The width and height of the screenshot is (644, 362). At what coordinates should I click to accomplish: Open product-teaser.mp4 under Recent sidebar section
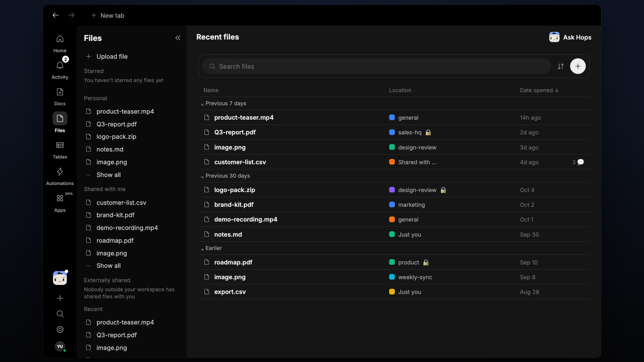click(125, 322)
